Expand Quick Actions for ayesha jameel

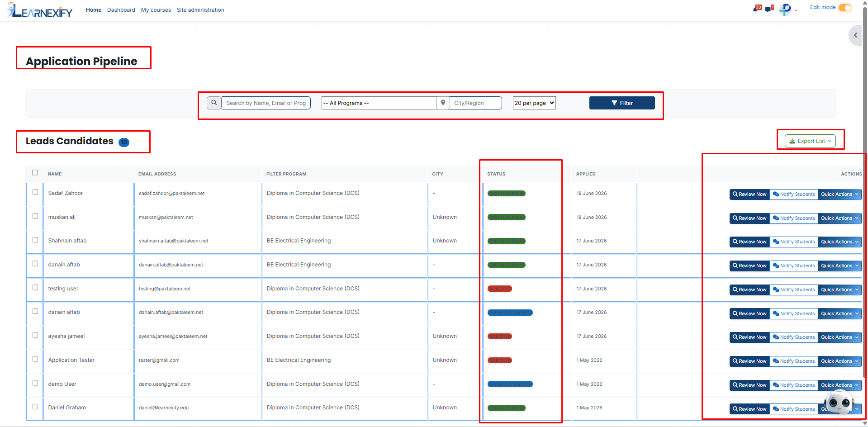click(840, 337)
